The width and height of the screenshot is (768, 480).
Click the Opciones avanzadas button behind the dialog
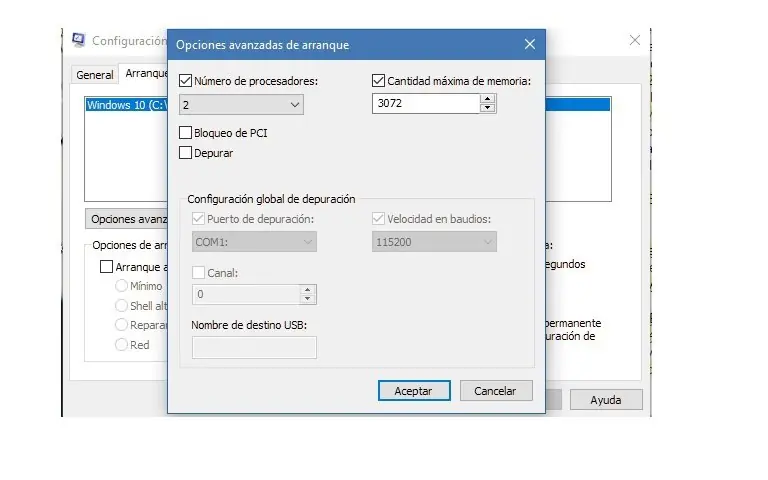127,219
